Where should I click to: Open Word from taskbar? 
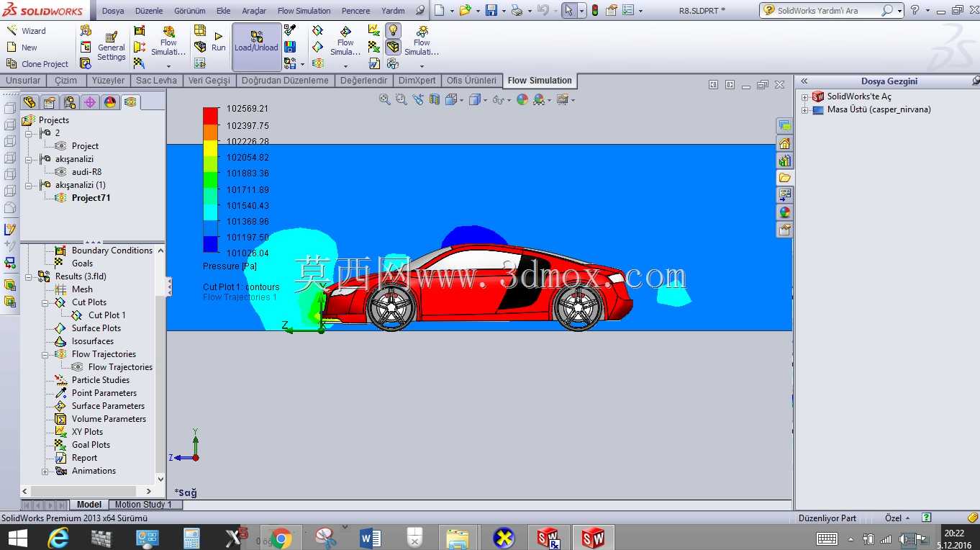[371, 538]
